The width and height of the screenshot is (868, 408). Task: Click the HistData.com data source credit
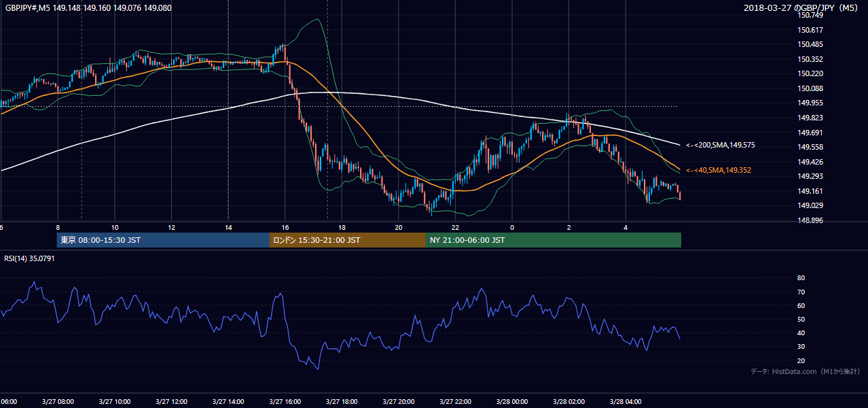806,371
